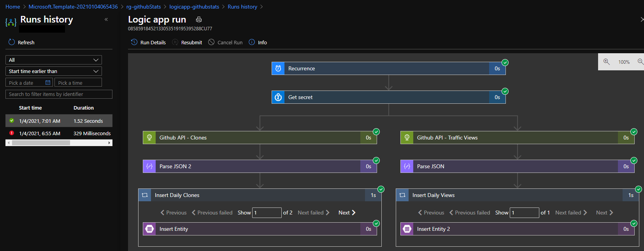Click Next in Insert Daily Views iterations
The image size is (644, 251).
coord(605,213)
